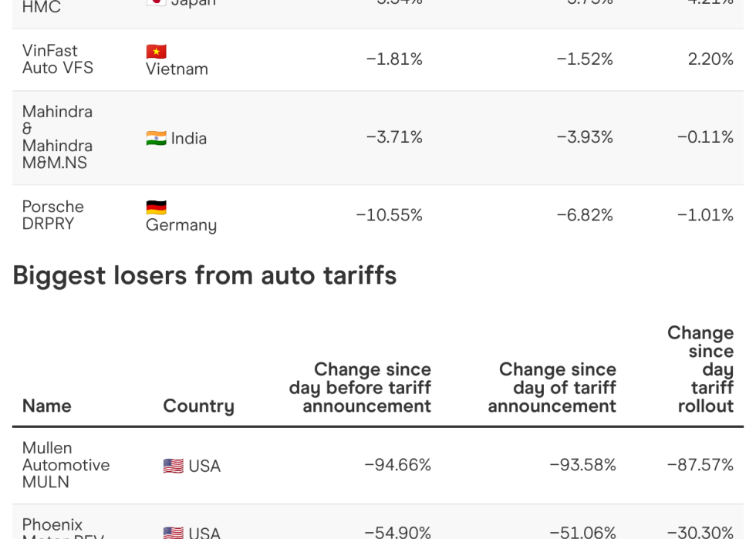This screenshot has width=756, height=539.
Task: Click the Germany flag icon
Action: coord(156,207)
